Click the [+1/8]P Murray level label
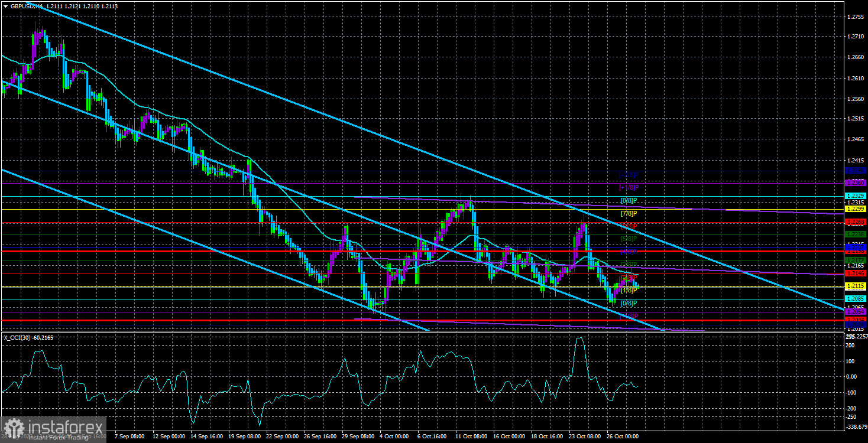The height and width of the screenshot is (443, 868). pyautogui.click(x=629, y=187)
